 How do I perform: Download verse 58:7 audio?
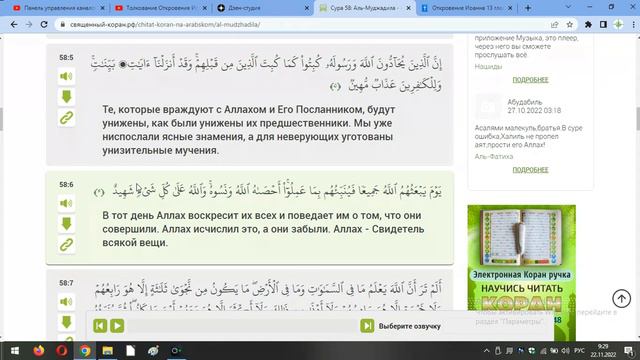click(66, 322)
